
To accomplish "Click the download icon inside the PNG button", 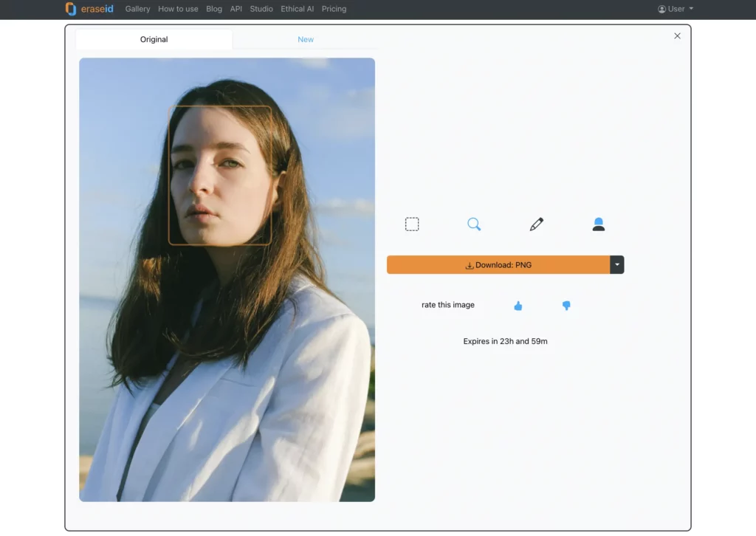I will point(468,264).
